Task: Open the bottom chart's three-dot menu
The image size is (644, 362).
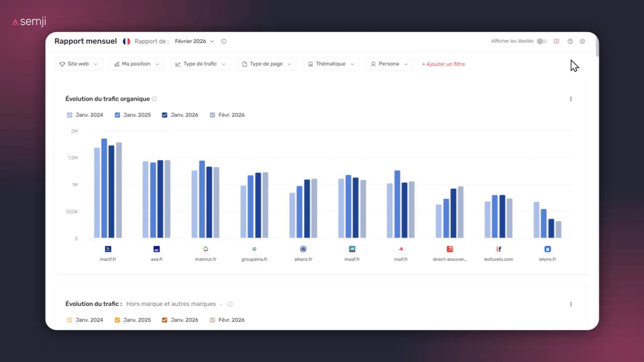Action: (x=571, y=304)
